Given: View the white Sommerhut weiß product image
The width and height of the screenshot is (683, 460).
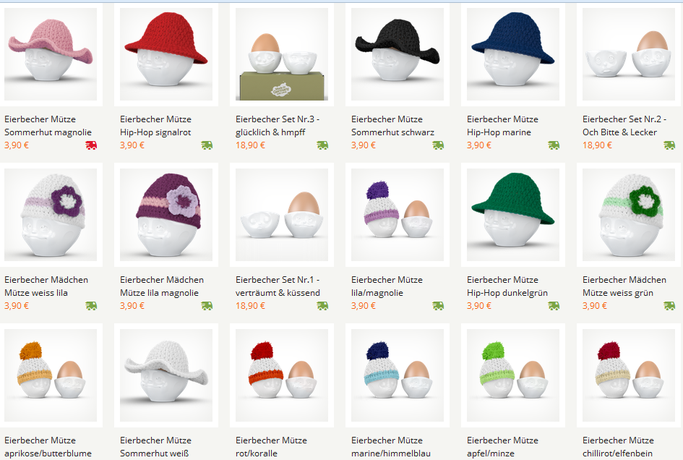Looking at the screenshot, I should coord(166,375).
